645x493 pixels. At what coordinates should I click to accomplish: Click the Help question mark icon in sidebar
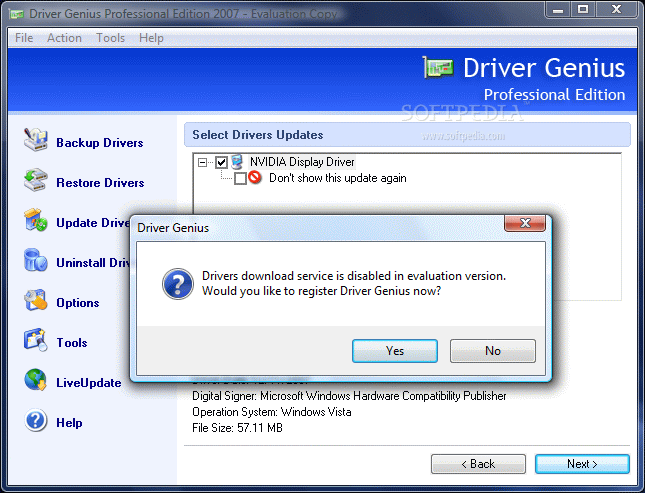pyautogui.click(x=36, y=420)
